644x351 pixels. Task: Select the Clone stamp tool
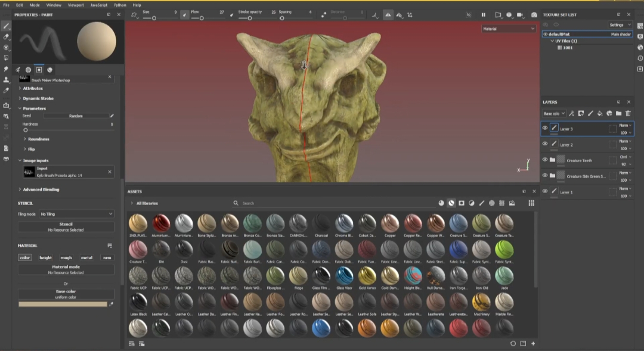[x=6, y=79]
